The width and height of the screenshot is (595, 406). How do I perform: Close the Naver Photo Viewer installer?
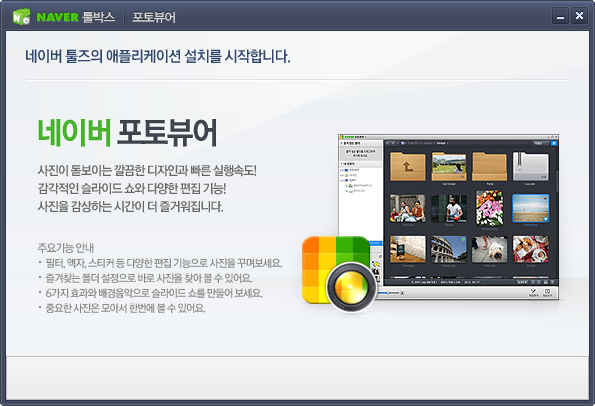tap(579, 16)
